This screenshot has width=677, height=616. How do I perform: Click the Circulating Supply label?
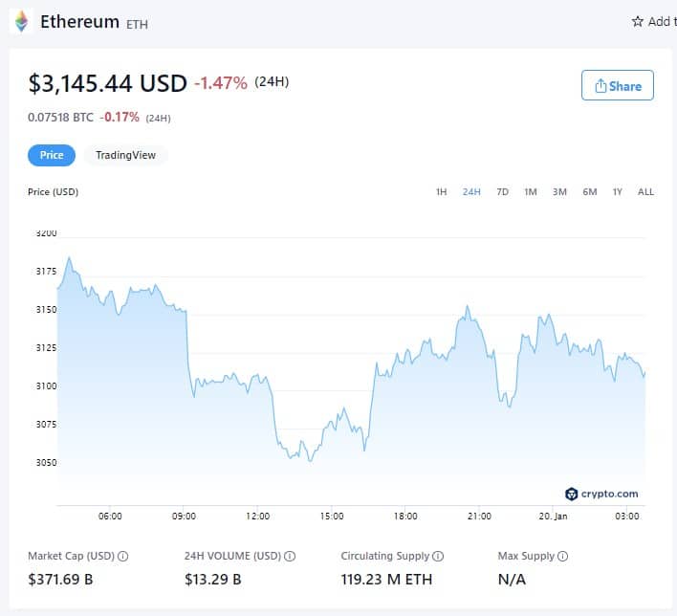(x=385, y=556)
